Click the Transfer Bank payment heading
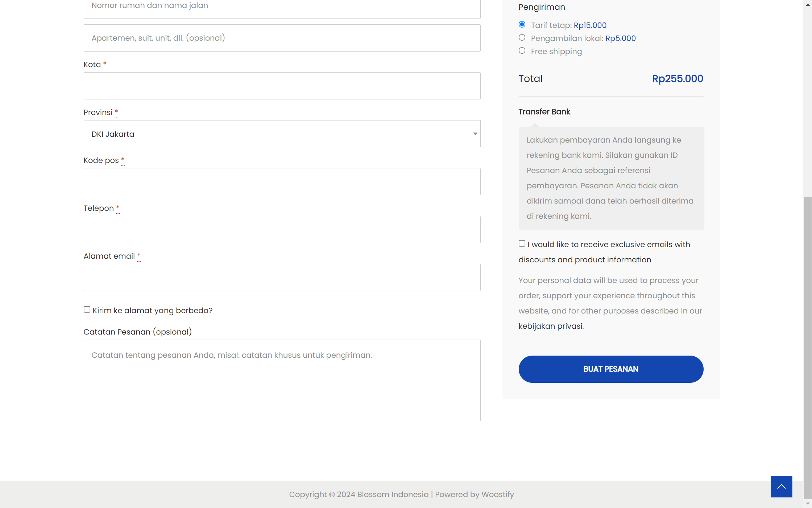812x508 pixels. click(544, 112)
